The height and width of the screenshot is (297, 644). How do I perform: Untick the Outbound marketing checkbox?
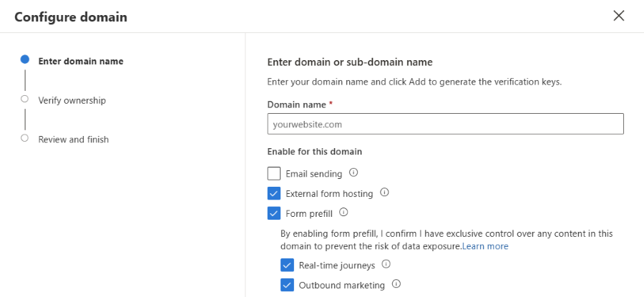(287, 285)
